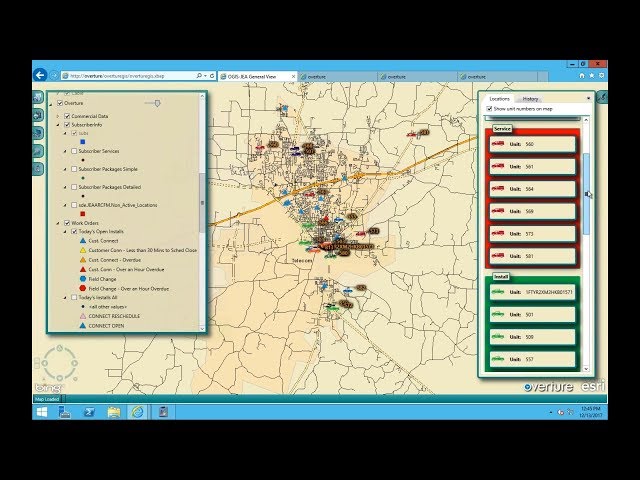
Task: Click the yellow triangle Customer Conn symbol
Action: tap(82, 250)
